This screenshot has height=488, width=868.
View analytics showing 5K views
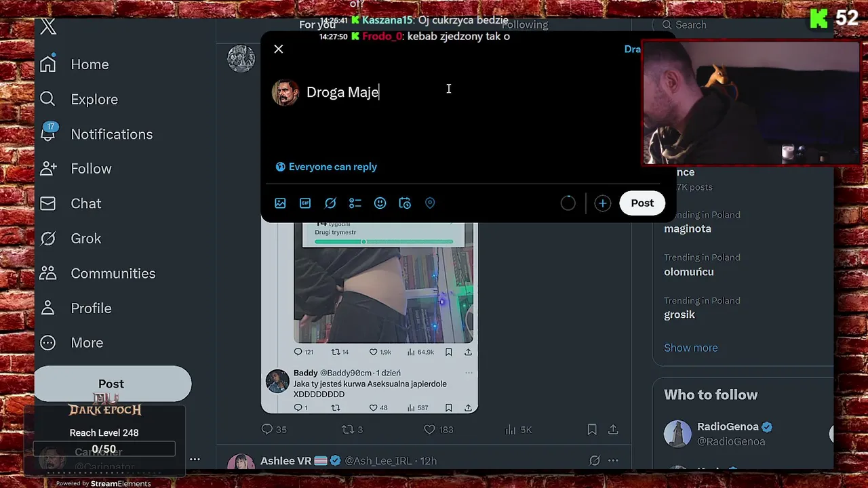(x=518, y=429)
